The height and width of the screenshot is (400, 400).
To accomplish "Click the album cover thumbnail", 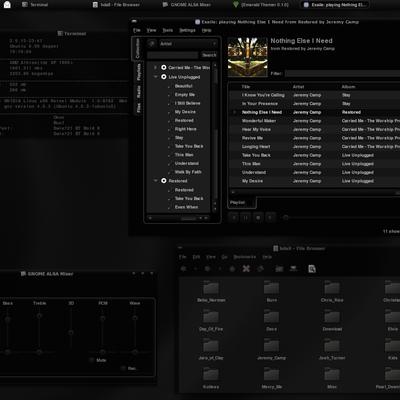I will point(248,57).
